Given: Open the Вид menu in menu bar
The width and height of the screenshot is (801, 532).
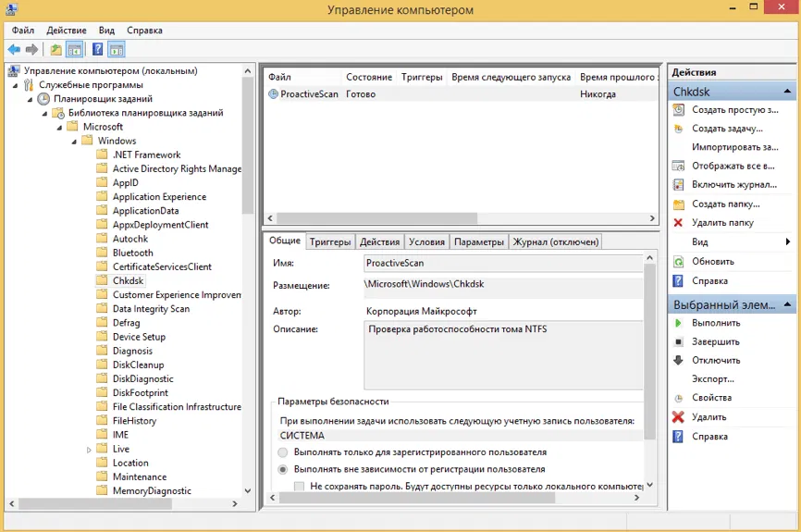Looking at the screenshot, I should (x=106, y=31).
